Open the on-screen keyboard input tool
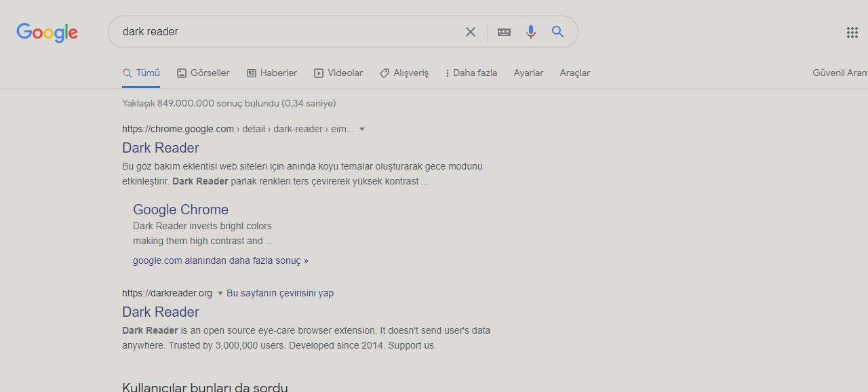This screenshot has width=868, height=392. point(504,32)
